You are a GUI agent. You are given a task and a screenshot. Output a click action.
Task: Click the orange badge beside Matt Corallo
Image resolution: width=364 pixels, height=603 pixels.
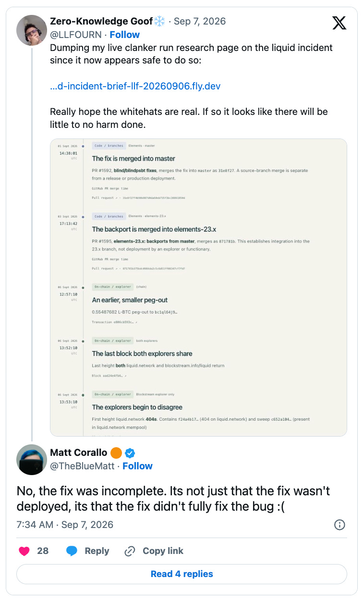click(116, 452)
